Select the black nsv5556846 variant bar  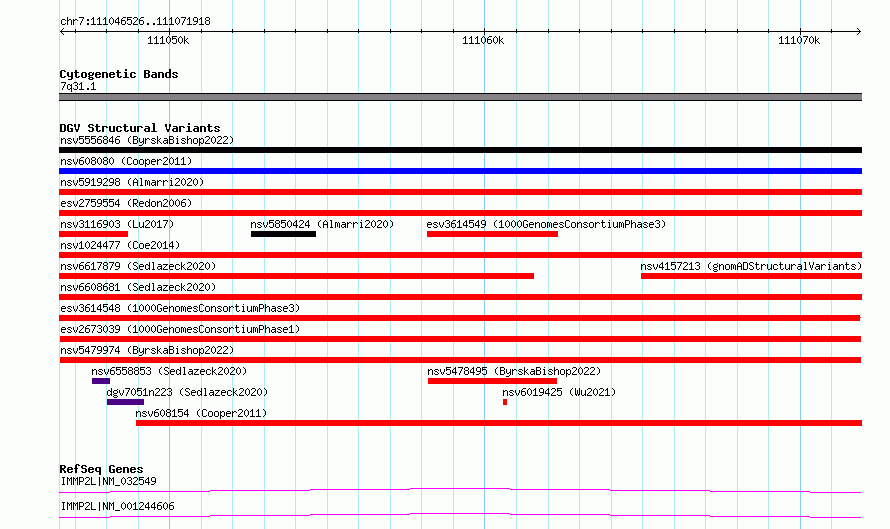[x=460, y=150]
